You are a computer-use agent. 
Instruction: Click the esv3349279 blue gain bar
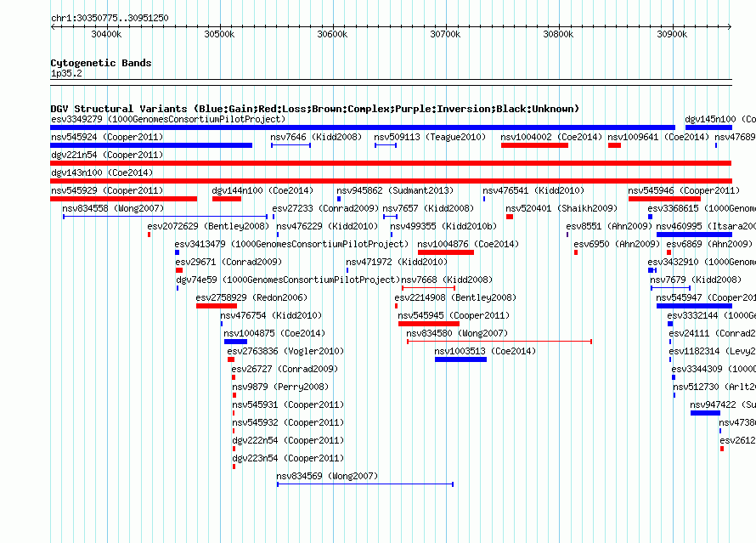363,127
